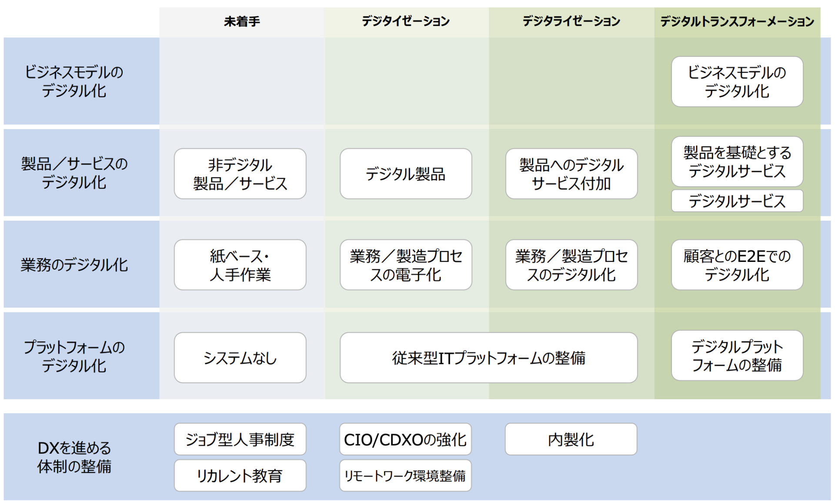Click the 顧客とのE2Eでのデジタル化 box
The width and height of the screenshot is (835, 504).
pos(737,264)
